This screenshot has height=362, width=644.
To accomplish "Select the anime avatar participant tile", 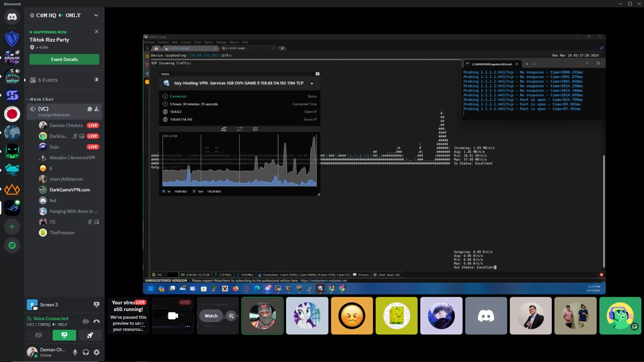I will pyautogui.click(x=441, y=316).
